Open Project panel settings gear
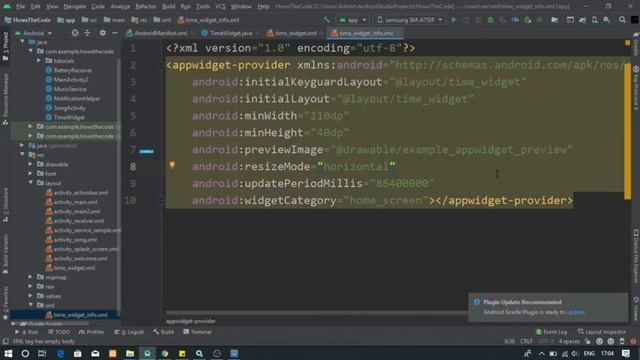The height and width of the screenshot is (360, 640). click(x=102, y=33)
